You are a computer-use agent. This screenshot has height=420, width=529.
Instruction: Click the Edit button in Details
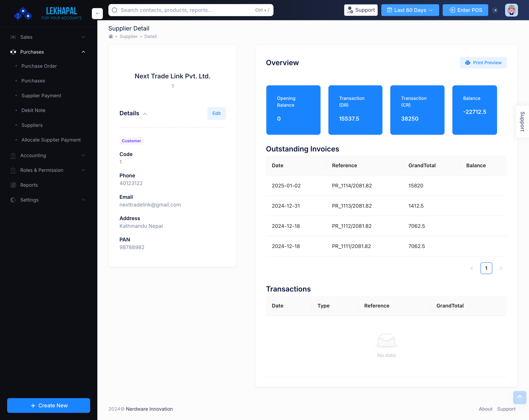216,113
